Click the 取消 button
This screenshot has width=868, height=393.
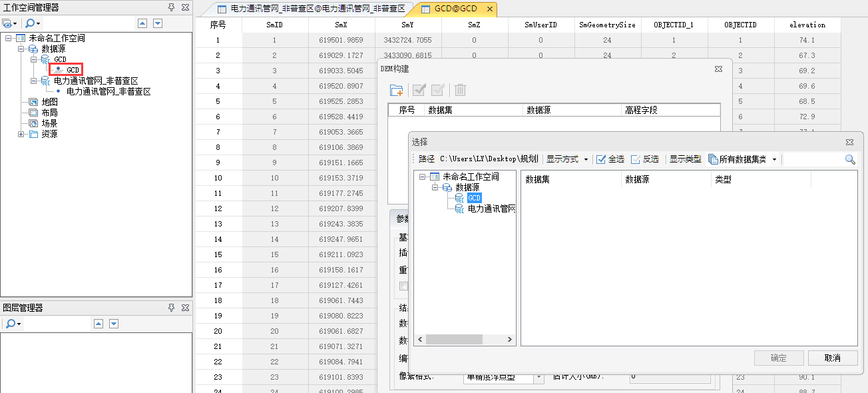[832, 358]
